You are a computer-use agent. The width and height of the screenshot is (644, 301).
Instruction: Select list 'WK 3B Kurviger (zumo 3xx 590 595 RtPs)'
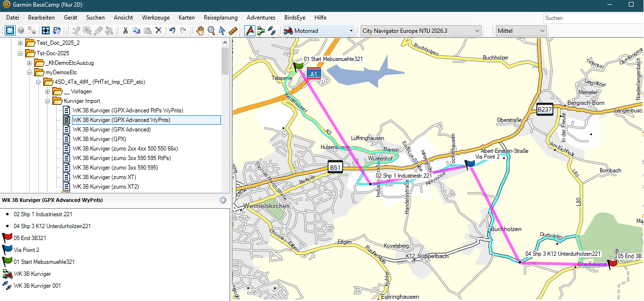tap(121, 158)
